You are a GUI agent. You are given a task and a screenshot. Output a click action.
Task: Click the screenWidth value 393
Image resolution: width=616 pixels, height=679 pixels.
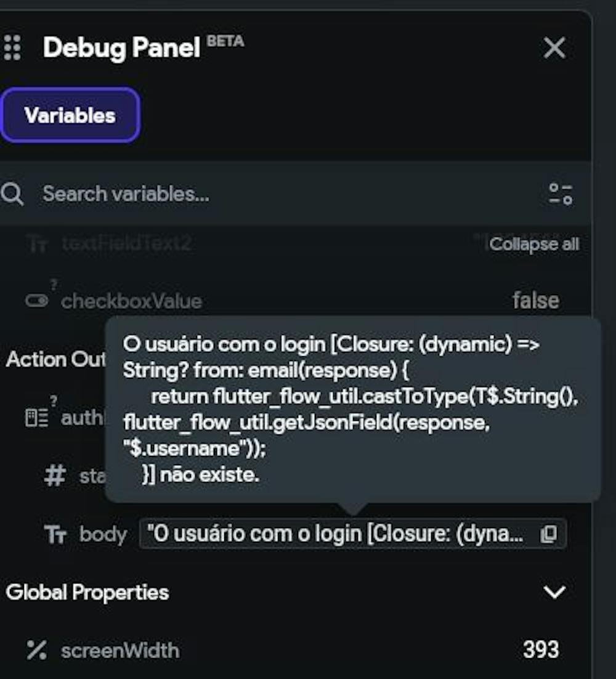[x=540, y=650]
